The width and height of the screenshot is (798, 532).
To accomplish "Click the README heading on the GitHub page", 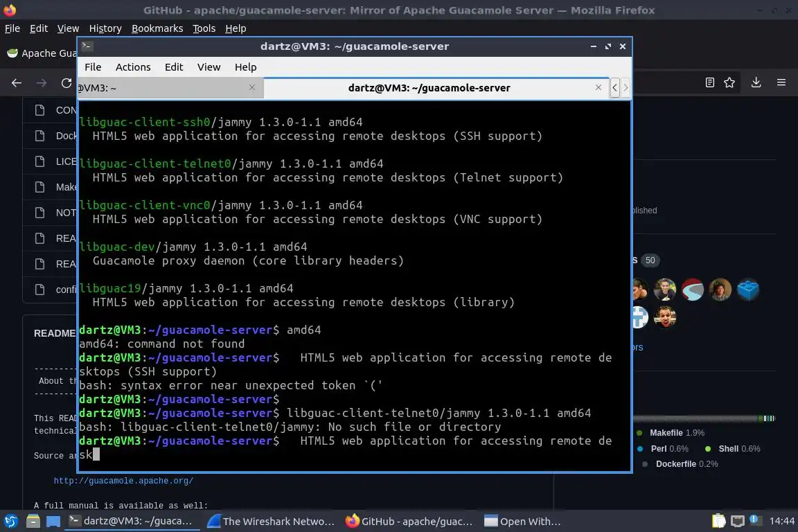I will (55, 333).
